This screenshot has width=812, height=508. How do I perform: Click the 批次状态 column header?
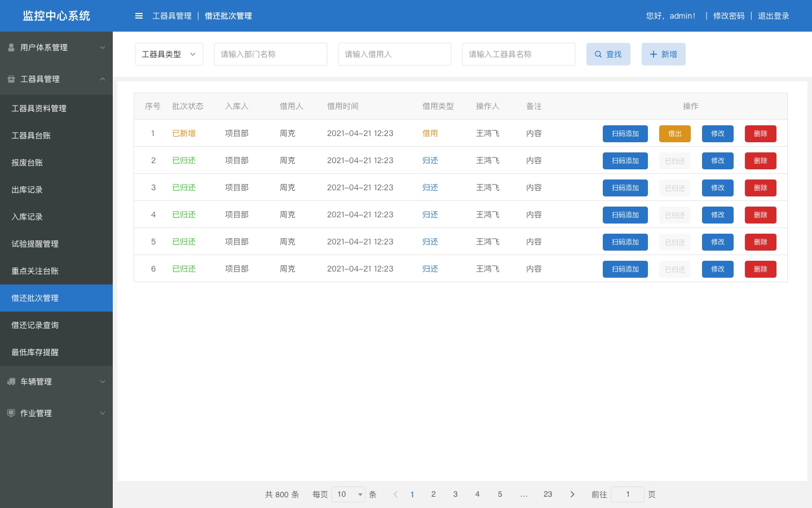tap(188, 106)
